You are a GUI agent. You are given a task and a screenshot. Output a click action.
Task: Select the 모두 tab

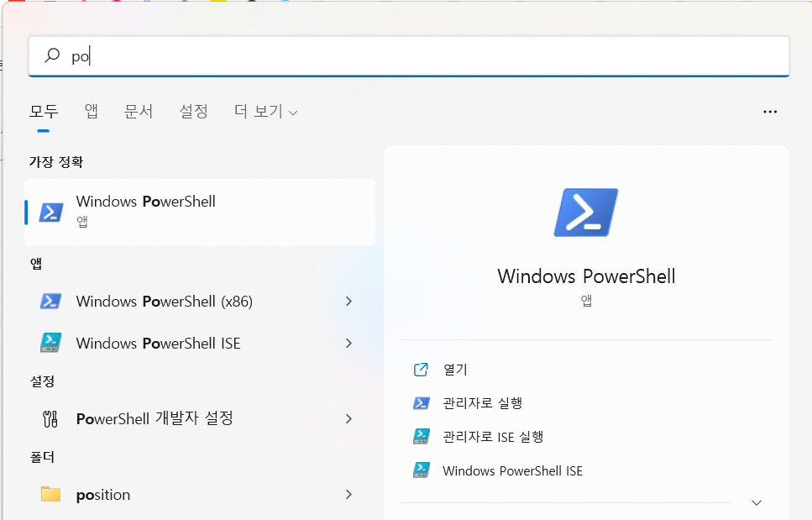point(44,112)
